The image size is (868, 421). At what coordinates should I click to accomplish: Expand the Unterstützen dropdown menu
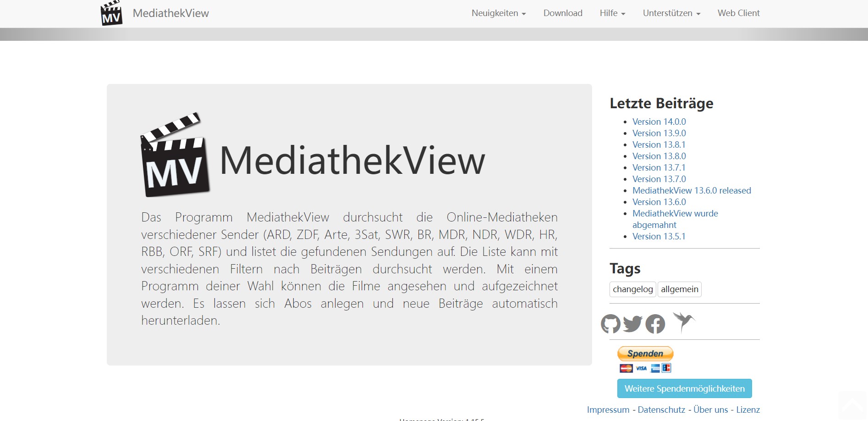[671, 13]
